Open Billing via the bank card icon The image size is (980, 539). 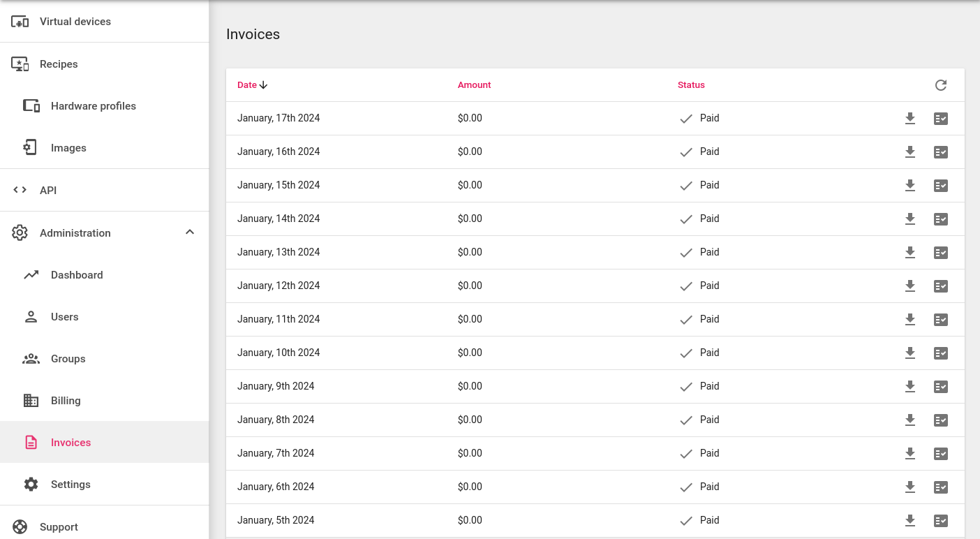(x=31, y=400)
